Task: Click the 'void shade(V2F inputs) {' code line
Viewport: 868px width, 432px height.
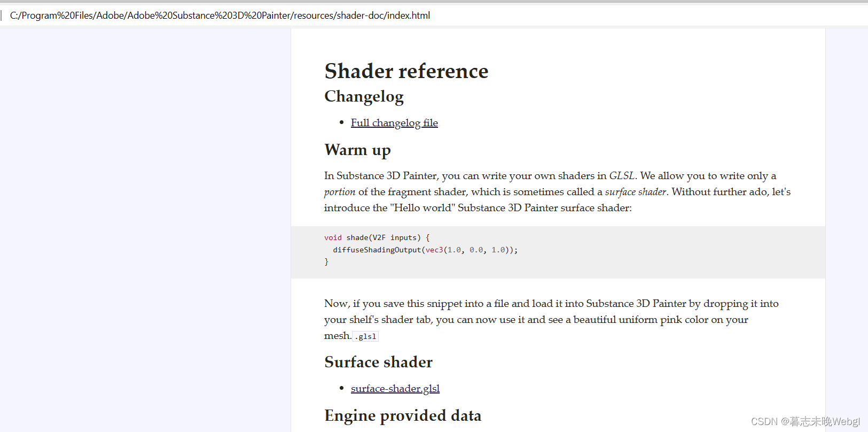Action: [x=377, y=237]
